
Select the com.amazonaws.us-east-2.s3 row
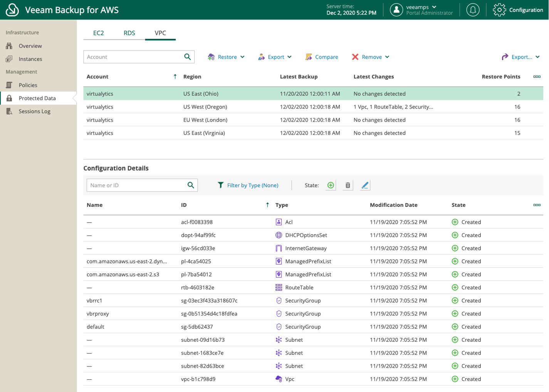click(313, 274)
